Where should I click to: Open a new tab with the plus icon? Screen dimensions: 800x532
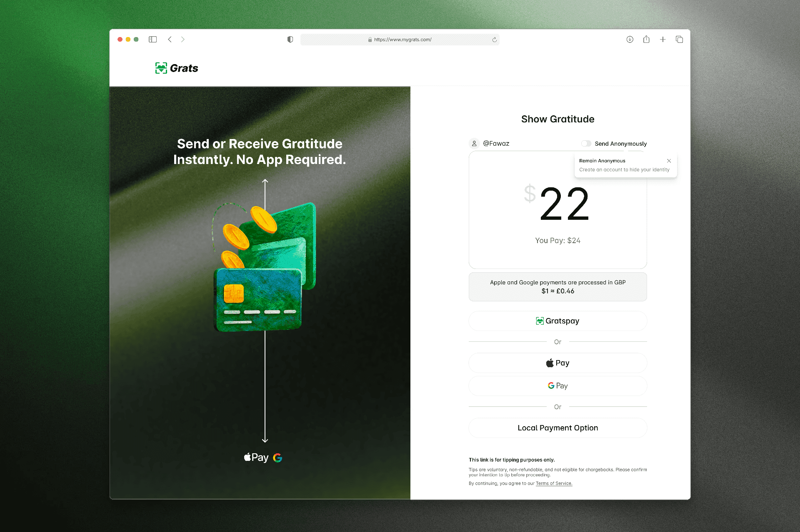[x=662, y=40]
